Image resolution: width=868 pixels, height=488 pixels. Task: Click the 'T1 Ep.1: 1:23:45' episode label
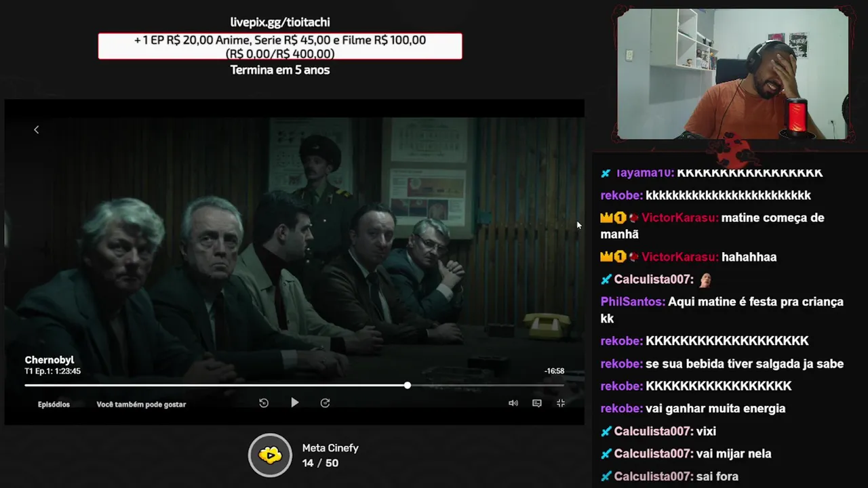pos(53,371)
